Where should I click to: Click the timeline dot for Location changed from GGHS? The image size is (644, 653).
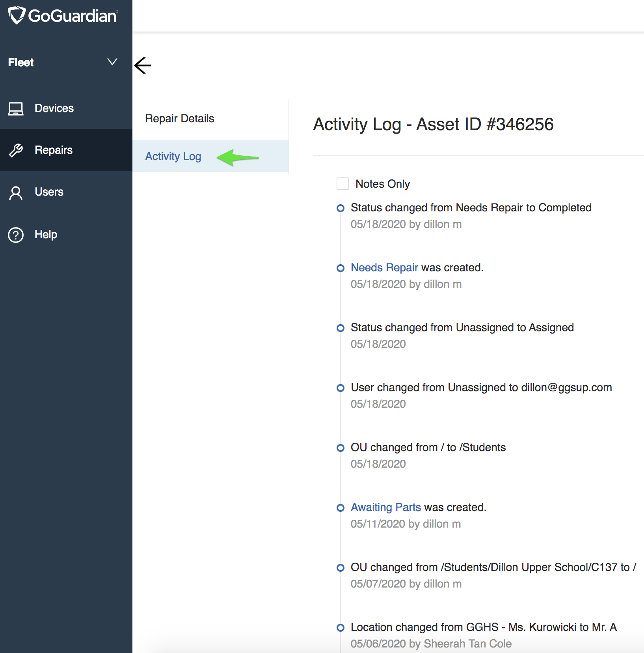[x=341, y=628]
